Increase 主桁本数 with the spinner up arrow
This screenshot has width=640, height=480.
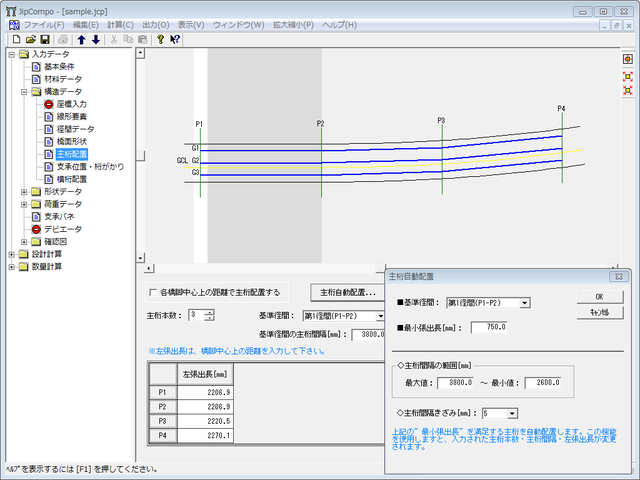point(209,312)
